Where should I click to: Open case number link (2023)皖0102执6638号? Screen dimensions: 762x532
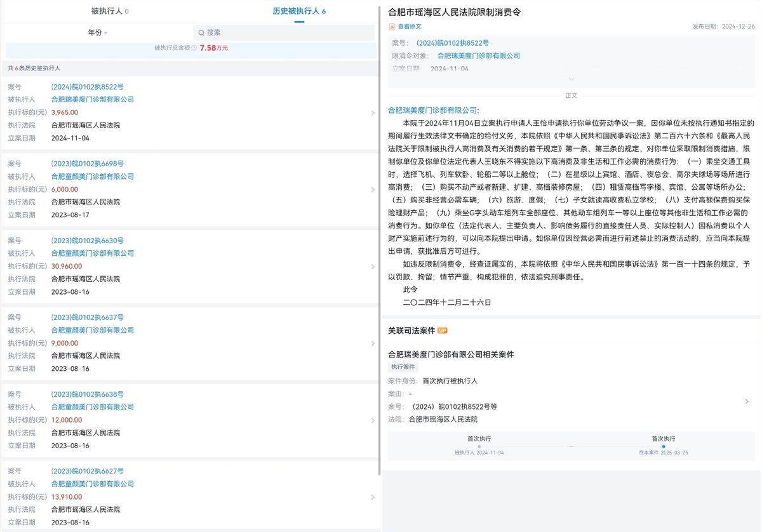[x=88, y=394]
